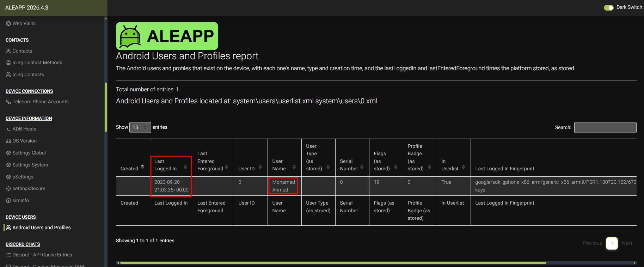Open Android Users and Profiles report
Viewport: 644px width, 267px height.
tap(42, 228)
